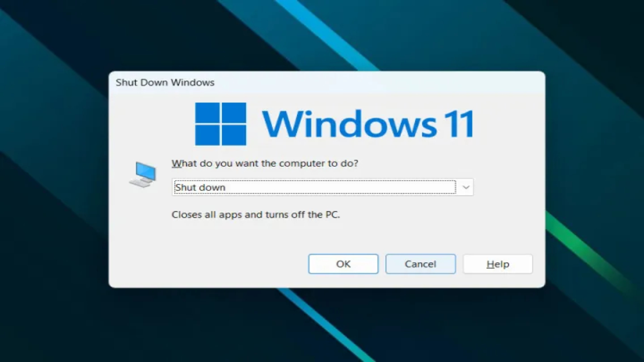Expand the shutdown options dropdown arrow
Viewport: 644px width, 362px height.
[466, 187]
